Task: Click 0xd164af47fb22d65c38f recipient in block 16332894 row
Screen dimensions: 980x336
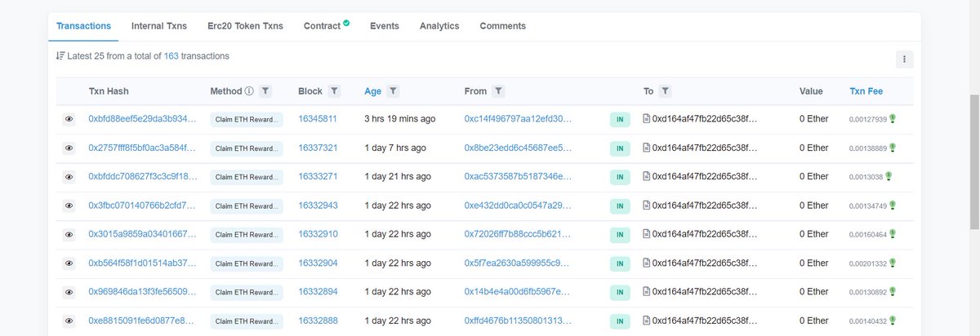Action: [x=705, y=292]
